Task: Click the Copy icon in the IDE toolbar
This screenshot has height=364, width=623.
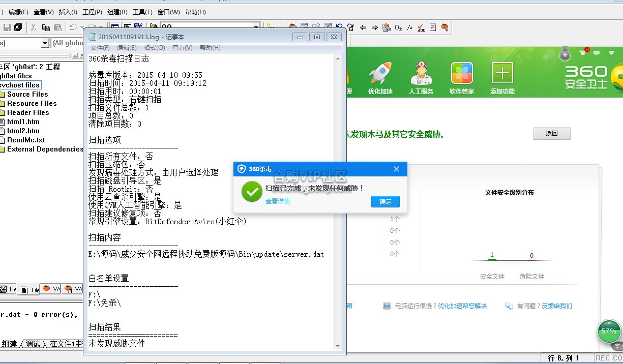Action: [x=46, y=27]
